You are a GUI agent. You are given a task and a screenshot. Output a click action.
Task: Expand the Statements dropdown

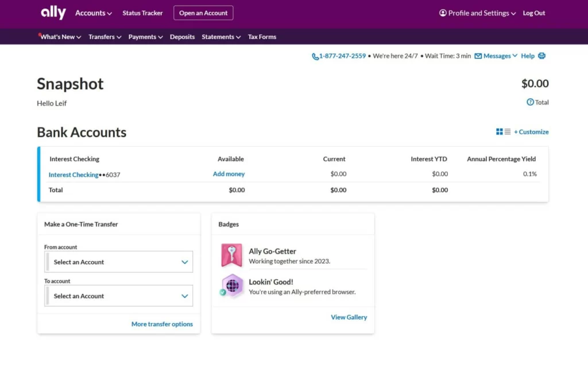[221, 37]
